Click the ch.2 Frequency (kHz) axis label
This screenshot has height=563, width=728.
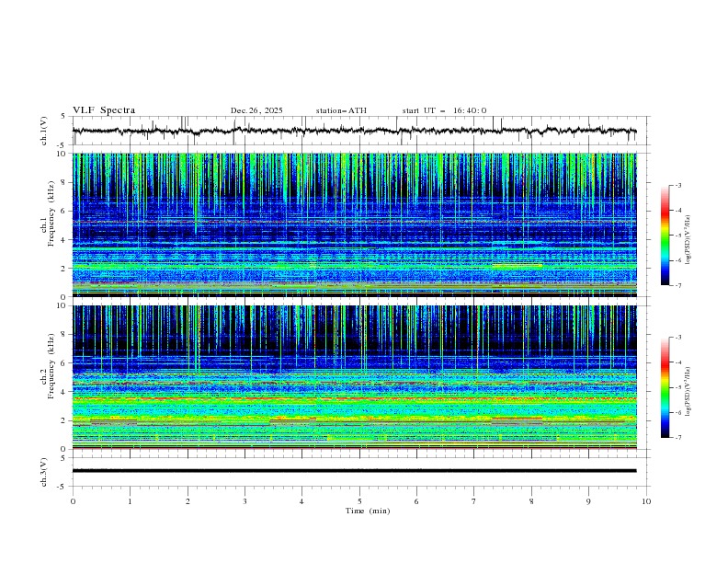tap(48, 366)
